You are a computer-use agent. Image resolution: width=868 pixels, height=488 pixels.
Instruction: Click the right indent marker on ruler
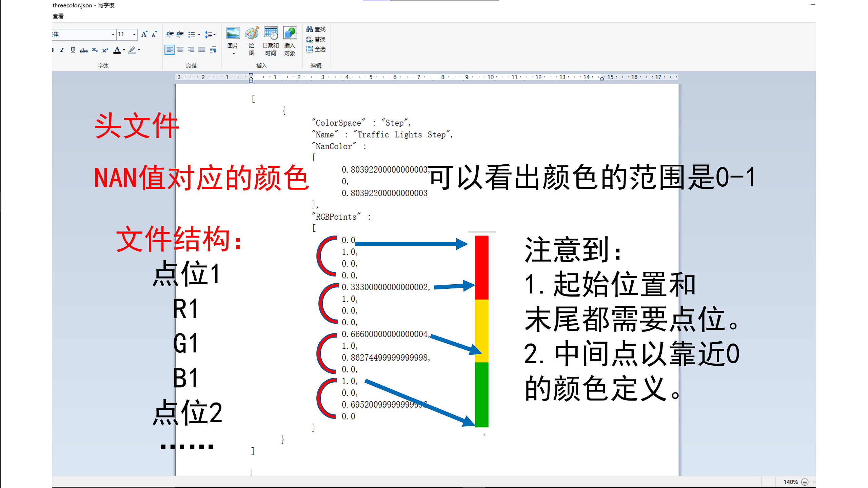coord(602,78)
